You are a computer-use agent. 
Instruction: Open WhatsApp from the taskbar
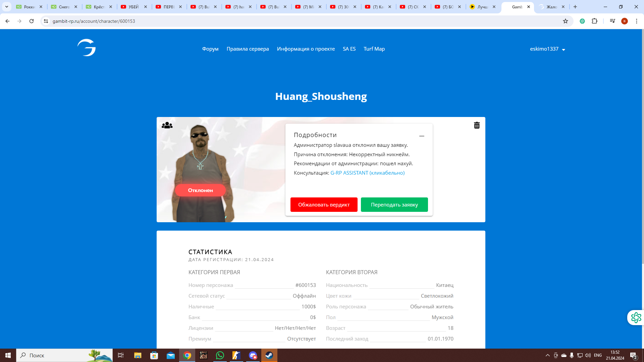pos(220,355)
